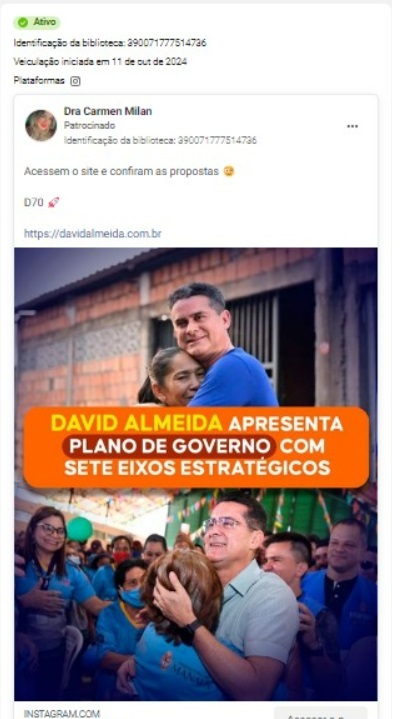Select the library ID number at the top

tap(166, 43)
